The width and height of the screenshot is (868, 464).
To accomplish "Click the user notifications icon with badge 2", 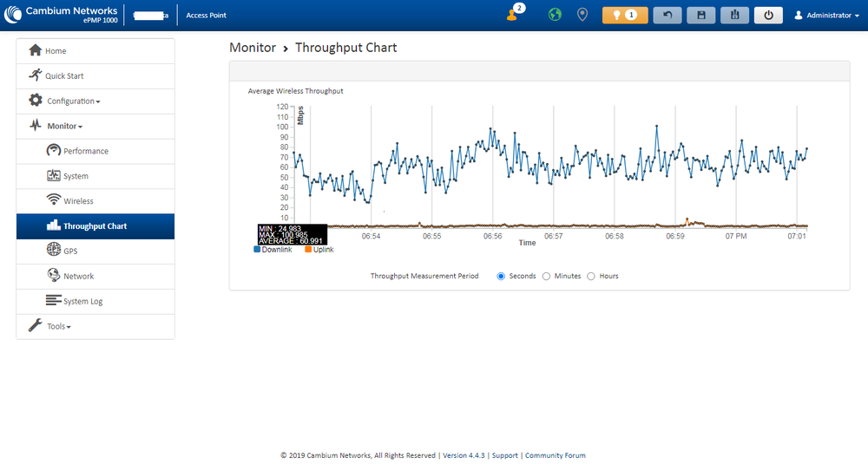I will [x=513, y=15].
